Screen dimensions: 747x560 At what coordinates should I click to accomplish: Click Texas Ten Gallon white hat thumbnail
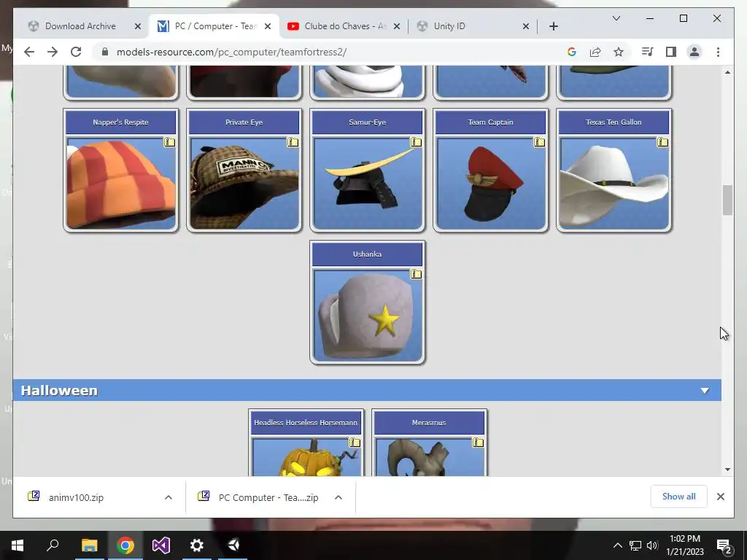click(614, 184)
